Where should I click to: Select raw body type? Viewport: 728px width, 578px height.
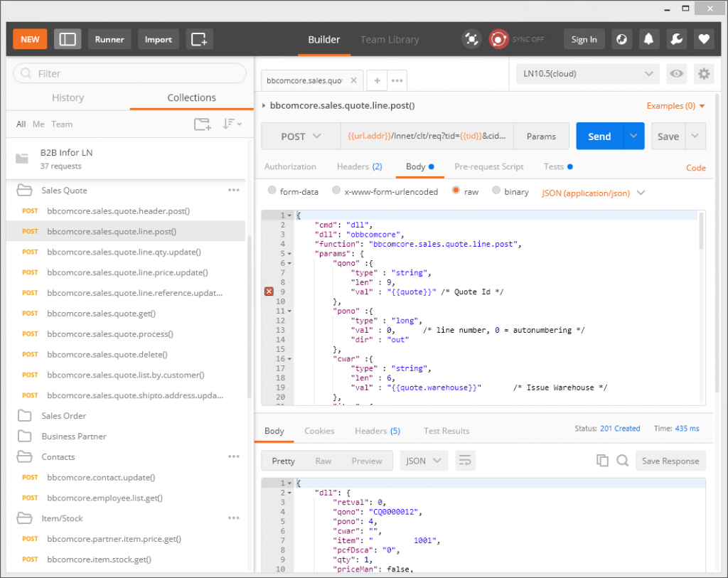[456, 191]
